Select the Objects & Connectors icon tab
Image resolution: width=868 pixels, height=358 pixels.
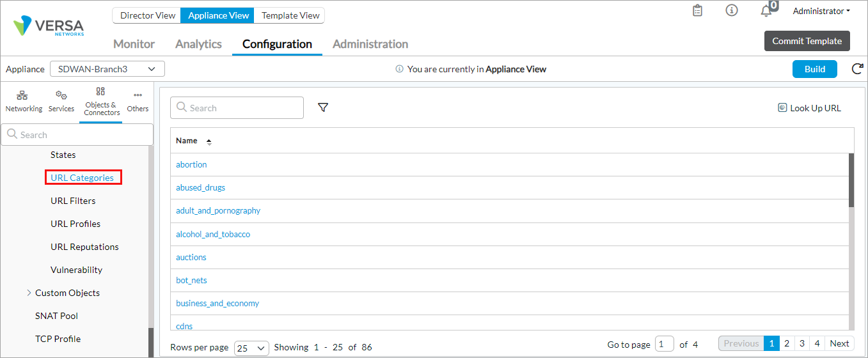pyautogui.click(x=102, y=102)
